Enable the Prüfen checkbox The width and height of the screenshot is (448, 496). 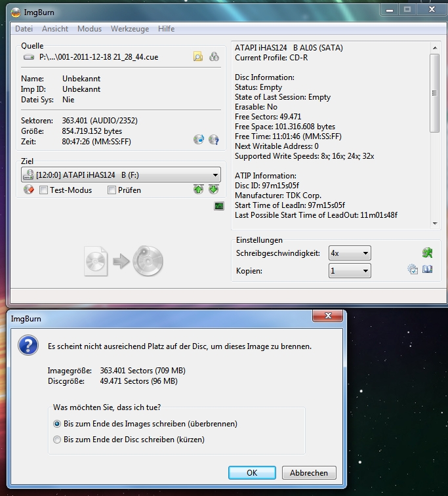click(x=112, y=190)
